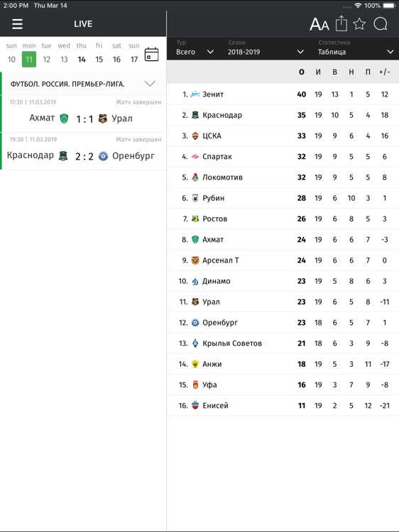Select Saturday 16 in date strip
This screenshot has width=399, height=532.
[116, 53]
